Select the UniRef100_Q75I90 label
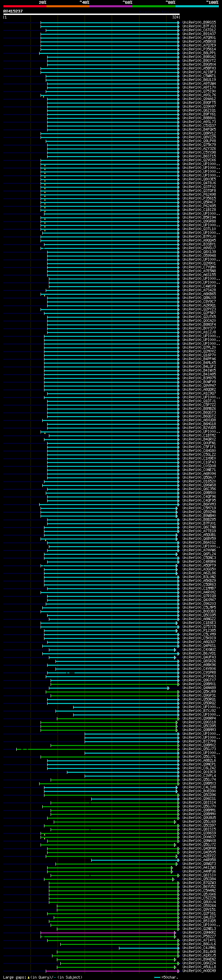222x980 pixels. tap(199, 91)
